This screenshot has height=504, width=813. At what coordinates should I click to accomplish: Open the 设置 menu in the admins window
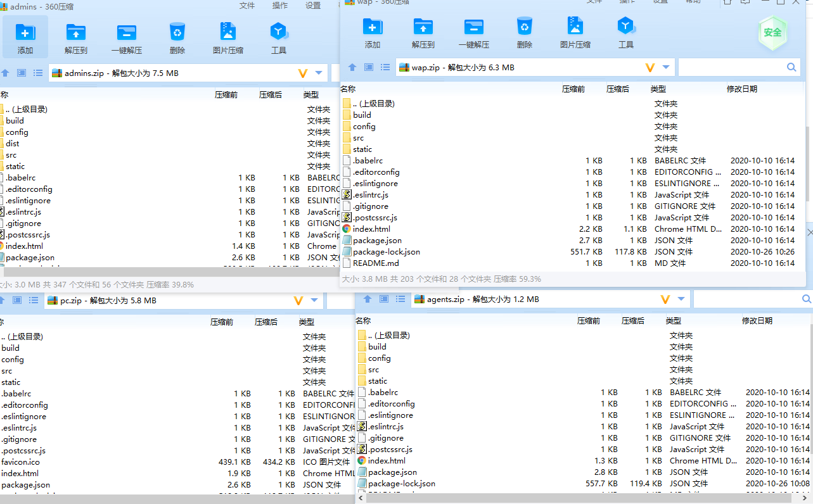(313, 6)
